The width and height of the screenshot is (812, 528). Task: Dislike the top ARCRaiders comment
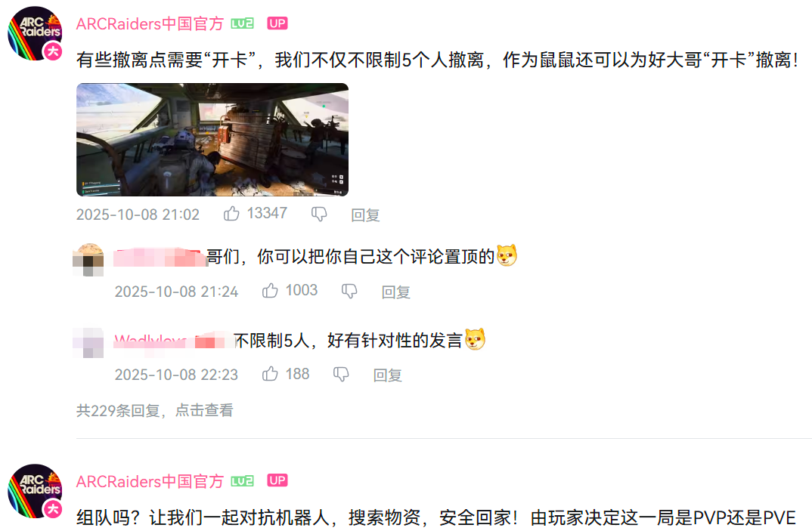[x=319, y=214]
